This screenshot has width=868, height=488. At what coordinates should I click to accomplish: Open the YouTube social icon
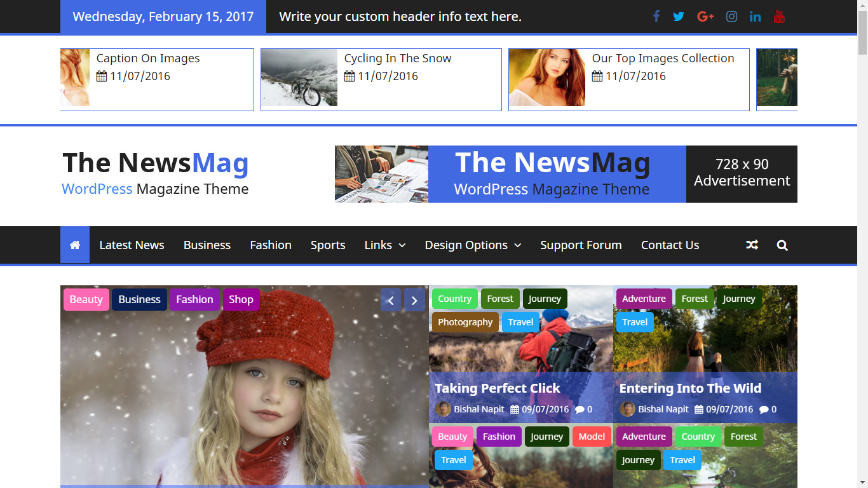pos(780,17)
